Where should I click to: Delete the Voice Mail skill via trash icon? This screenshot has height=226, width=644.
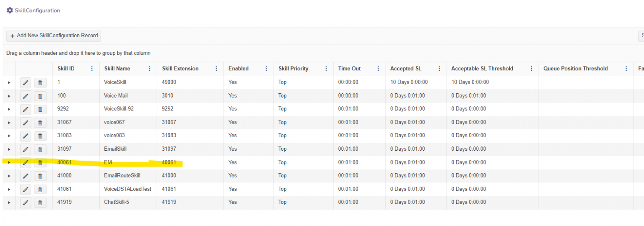[40, 96]
